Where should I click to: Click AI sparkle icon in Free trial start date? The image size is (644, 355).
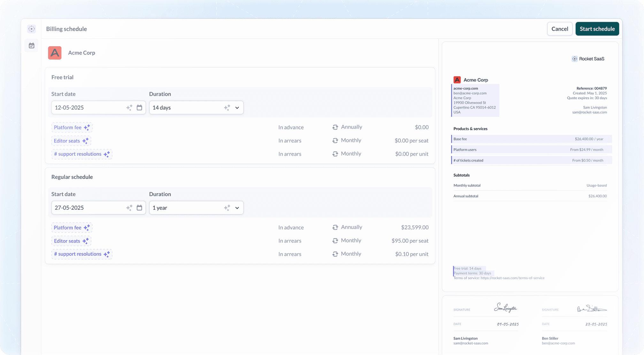[x=129, y=108]
